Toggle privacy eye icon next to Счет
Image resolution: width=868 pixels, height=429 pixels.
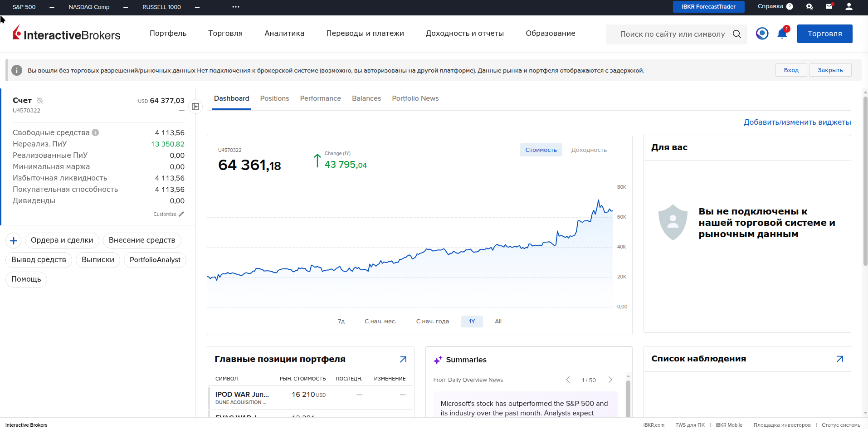pos(40,101)
